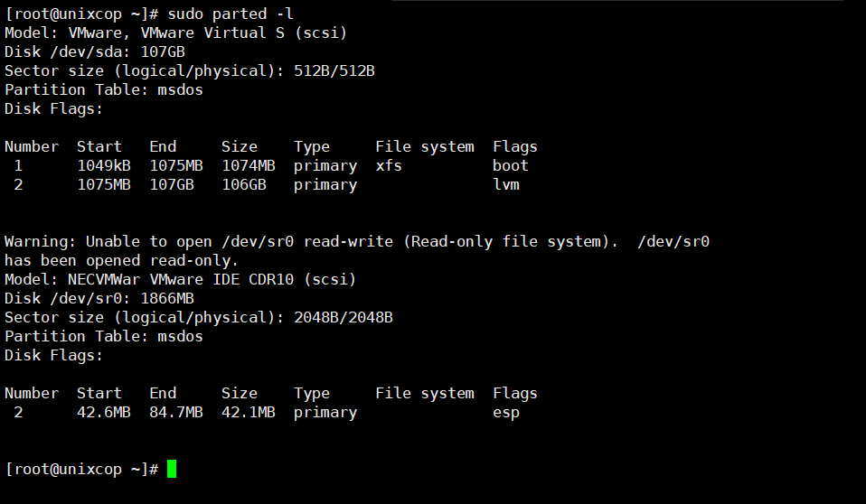Click '2048B/2048B' sector size text

click(x=343, y=317)
